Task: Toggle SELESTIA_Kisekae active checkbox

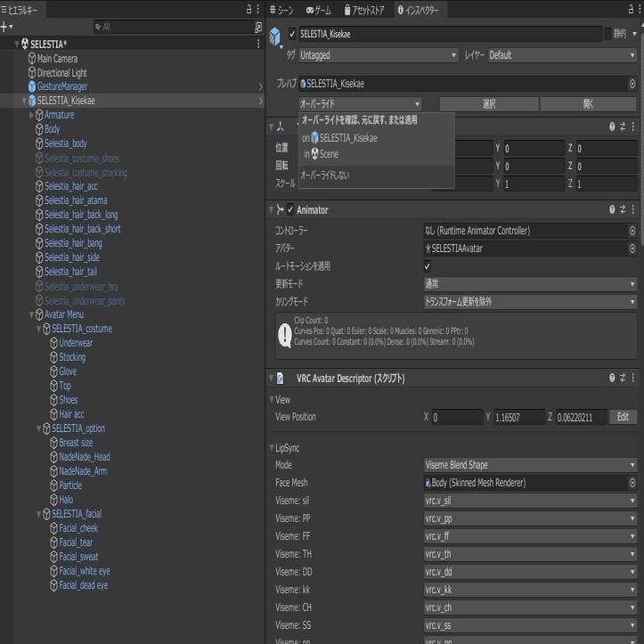Action: pos(292,34)
